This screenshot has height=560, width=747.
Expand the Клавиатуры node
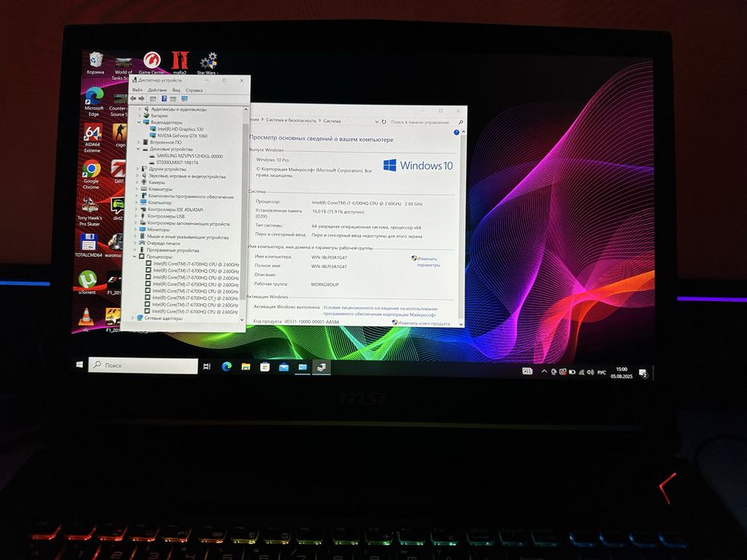tap(137, 189)
